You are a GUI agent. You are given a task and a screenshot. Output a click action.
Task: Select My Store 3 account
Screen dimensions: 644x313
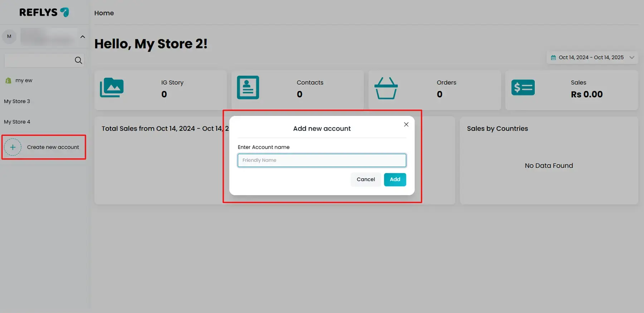click(x=17, y=101)
